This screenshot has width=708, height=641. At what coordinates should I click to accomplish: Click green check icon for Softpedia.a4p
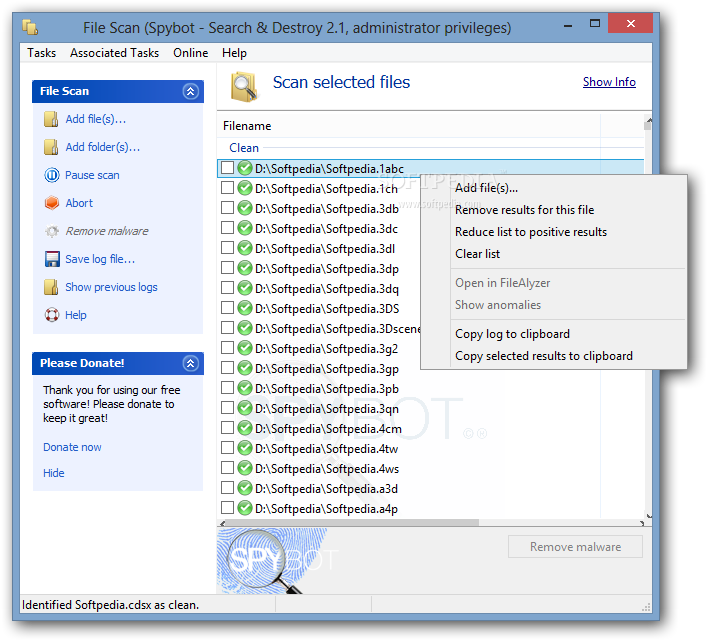(245, 508)
